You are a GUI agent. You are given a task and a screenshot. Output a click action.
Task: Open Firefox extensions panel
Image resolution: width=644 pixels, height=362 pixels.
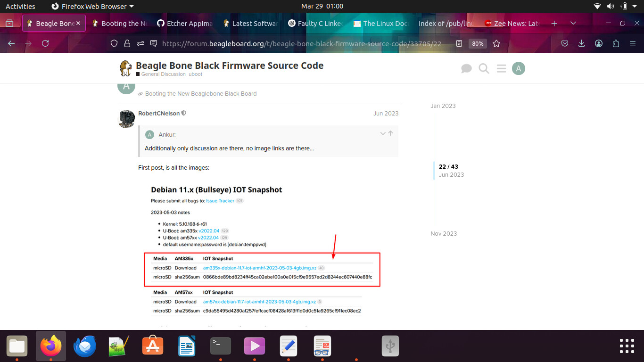click(616, 43)
